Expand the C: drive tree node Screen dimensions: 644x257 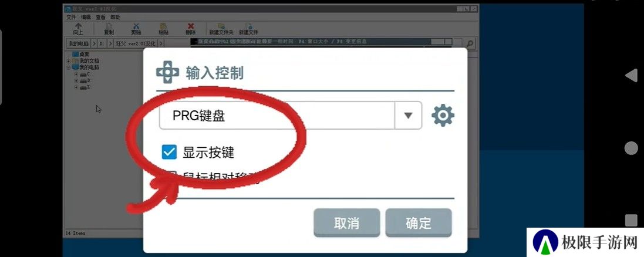tap(76, 75)
